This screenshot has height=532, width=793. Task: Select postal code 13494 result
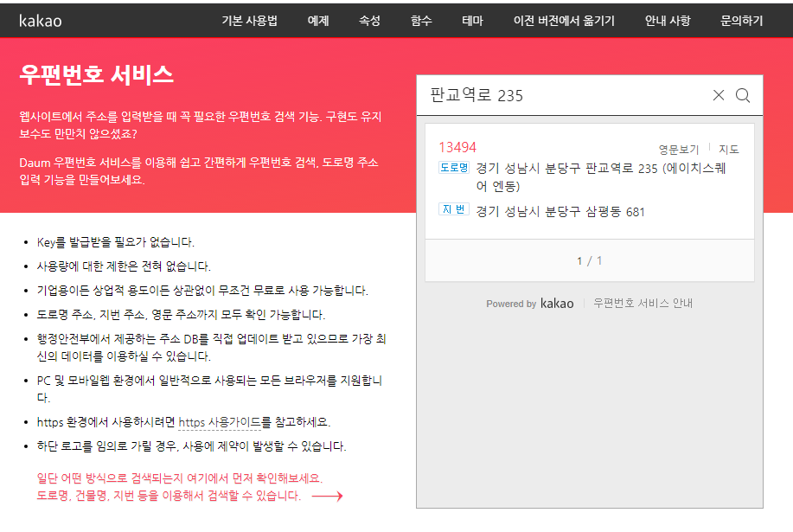(457, 147)
